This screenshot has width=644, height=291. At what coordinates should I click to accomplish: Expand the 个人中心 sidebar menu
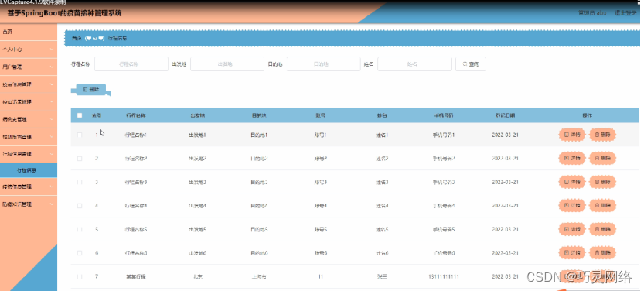click(x=29, y=50)
